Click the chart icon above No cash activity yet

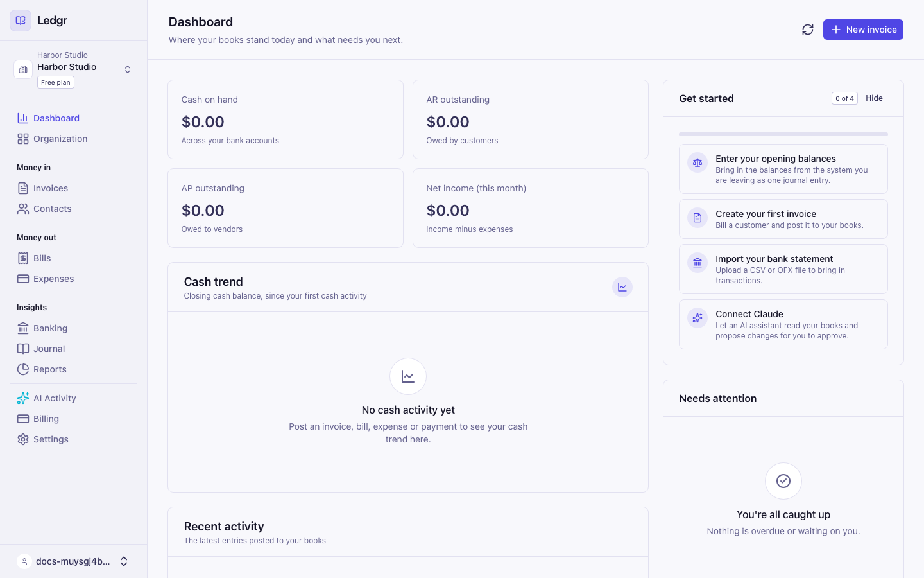click(408, 376)
